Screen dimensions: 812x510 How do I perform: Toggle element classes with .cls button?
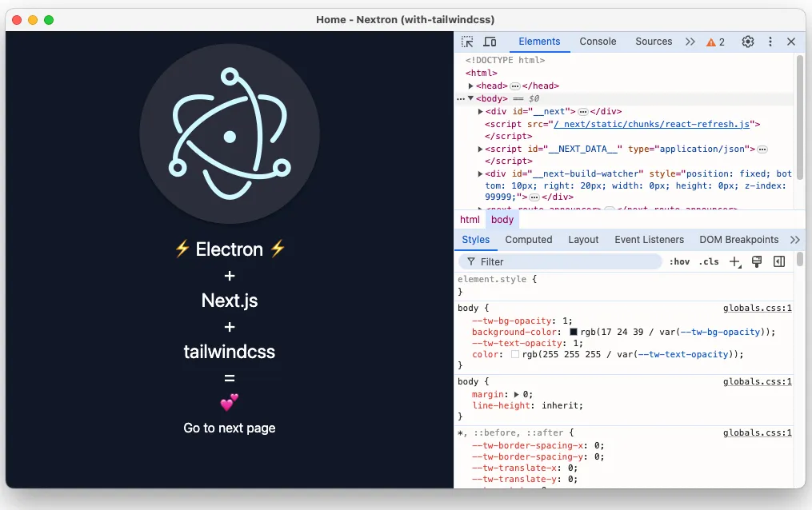pos(708,261)
